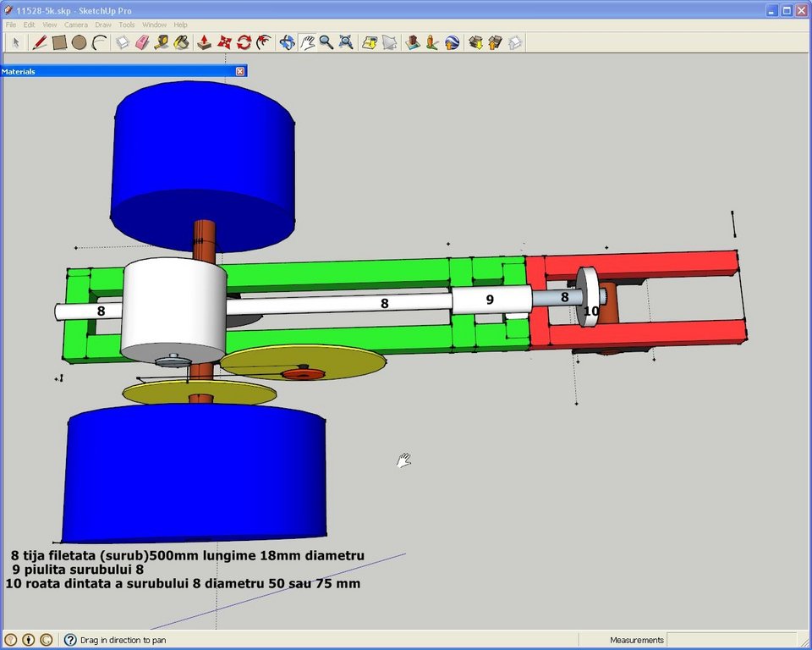Close the Materials panel
The height and width of the screenshot is (650, 812).
239,71
